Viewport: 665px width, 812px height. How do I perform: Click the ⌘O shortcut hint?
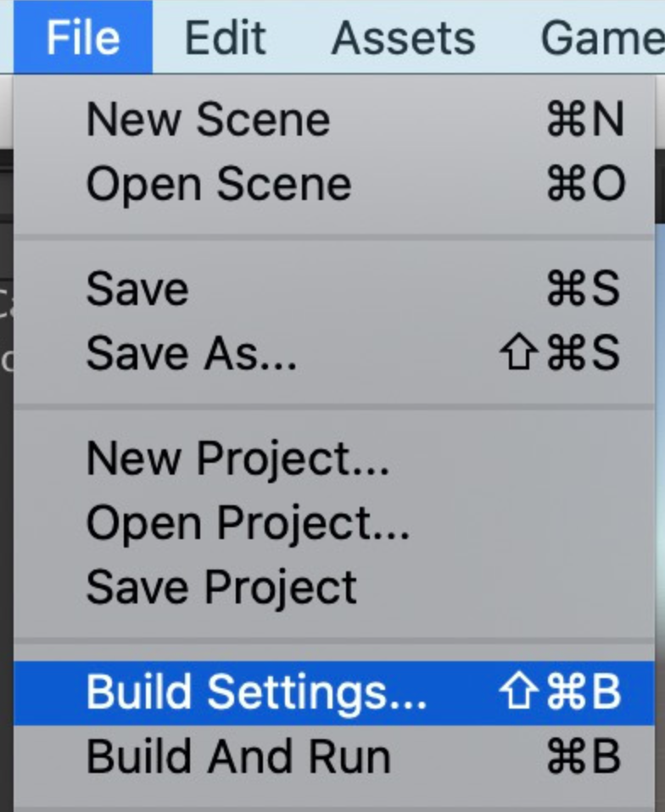[585, 184]
